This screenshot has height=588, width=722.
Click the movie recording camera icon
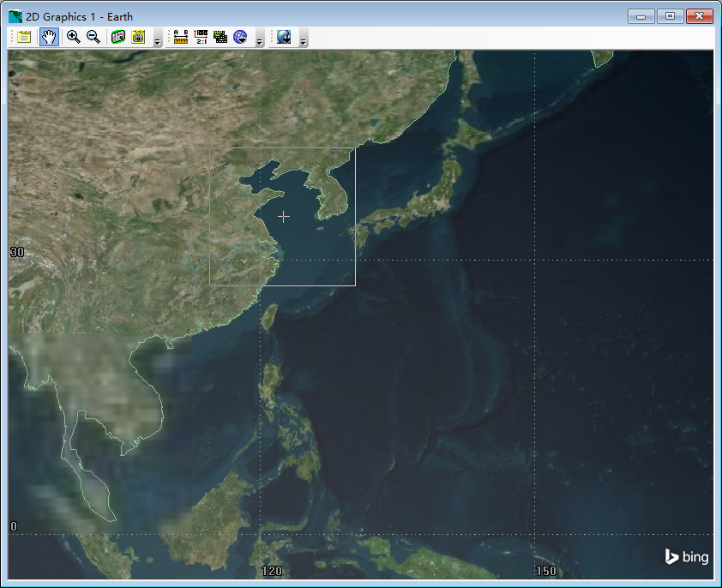[x=117, y=37]
